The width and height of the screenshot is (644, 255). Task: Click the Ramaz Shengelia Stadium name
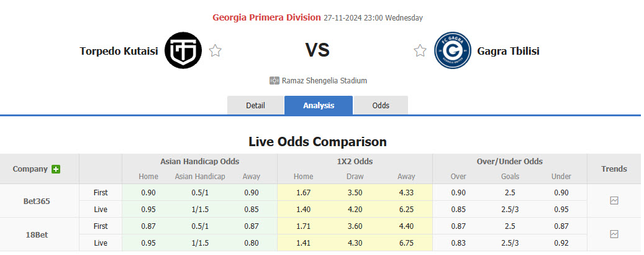tap(324, 81)
